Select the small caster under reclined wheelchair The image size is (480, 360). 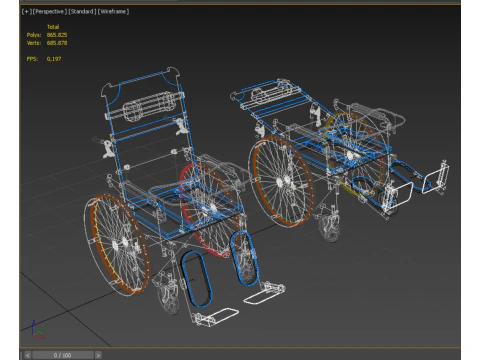tap(329, 228)
